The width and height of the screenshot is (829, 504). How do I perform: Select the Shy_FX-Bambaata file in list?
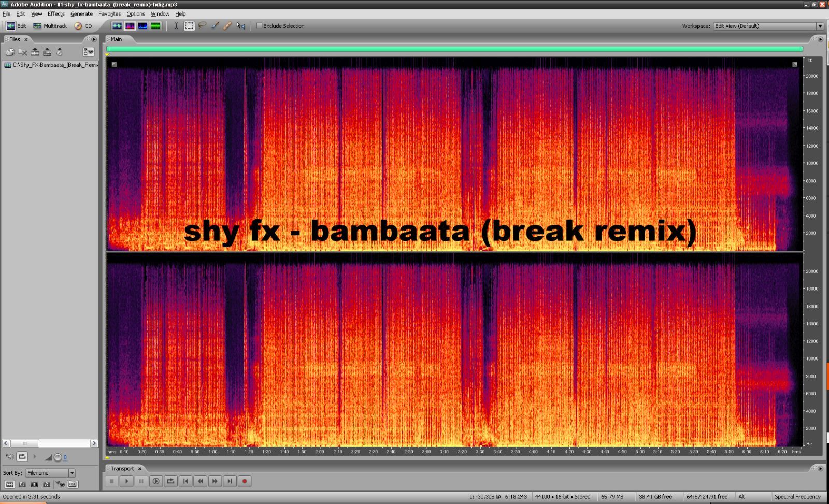(x=51, y=65)
